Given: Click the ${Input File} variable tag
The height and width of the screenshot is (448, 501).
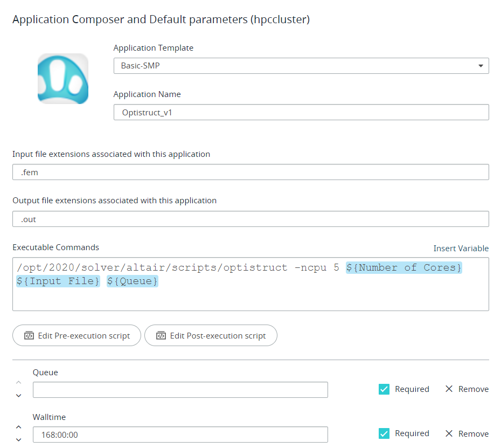Looking at the screenshot, I should [x=58, y=281].
